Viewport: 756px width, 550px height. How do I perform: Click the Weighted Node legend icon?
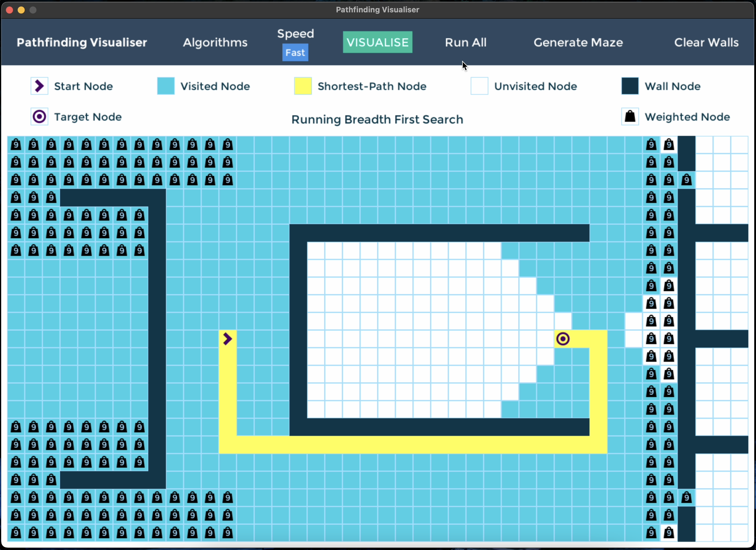[630, 117]
